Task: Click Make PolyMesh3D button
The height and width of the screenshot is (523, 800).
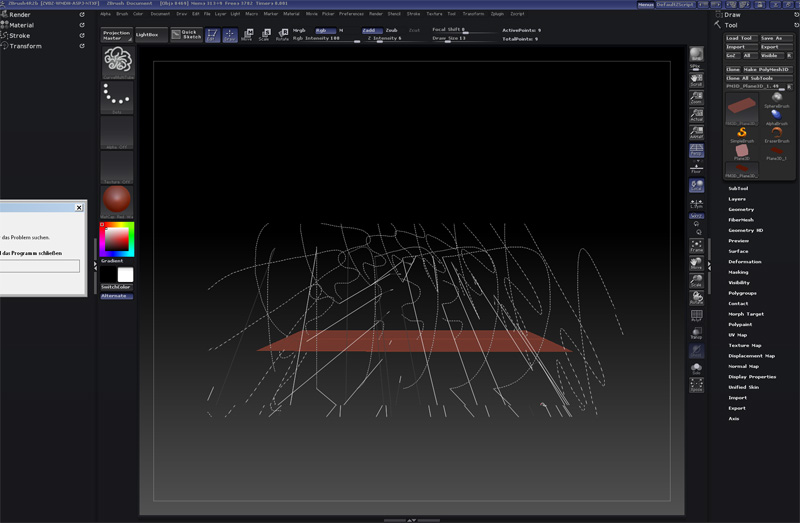Action: click(767, 69)
